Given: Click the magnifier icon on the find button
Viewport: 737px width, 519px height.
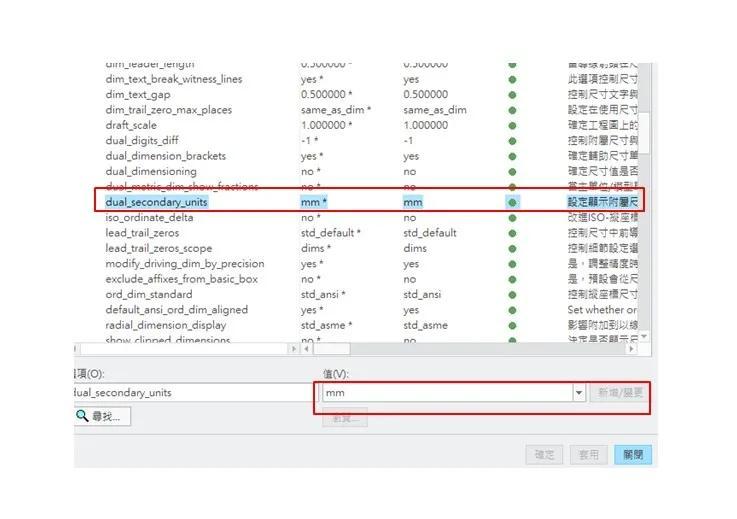Looking at the screenshot, I should pyautogui.click(x=82, y=416).
